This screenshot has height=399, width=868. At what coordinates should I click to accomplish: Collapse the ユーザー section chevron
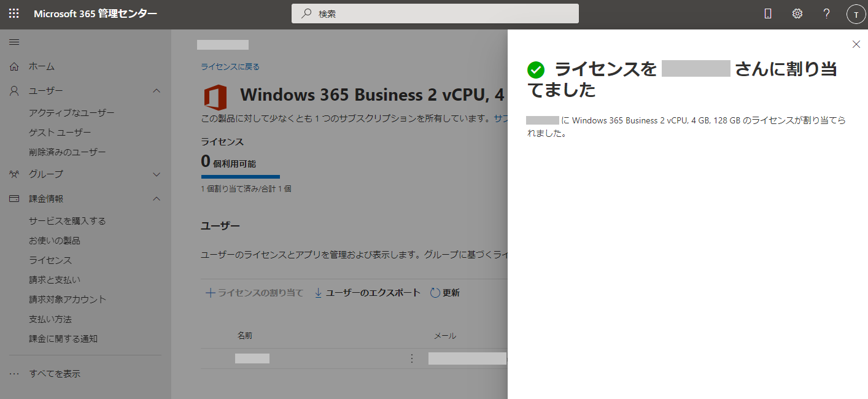(x=157, y=91)
